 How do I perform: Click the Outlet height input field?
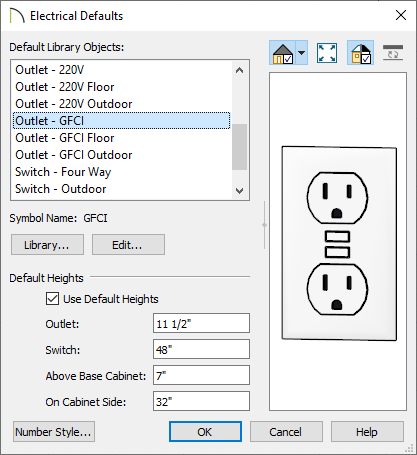201,323
